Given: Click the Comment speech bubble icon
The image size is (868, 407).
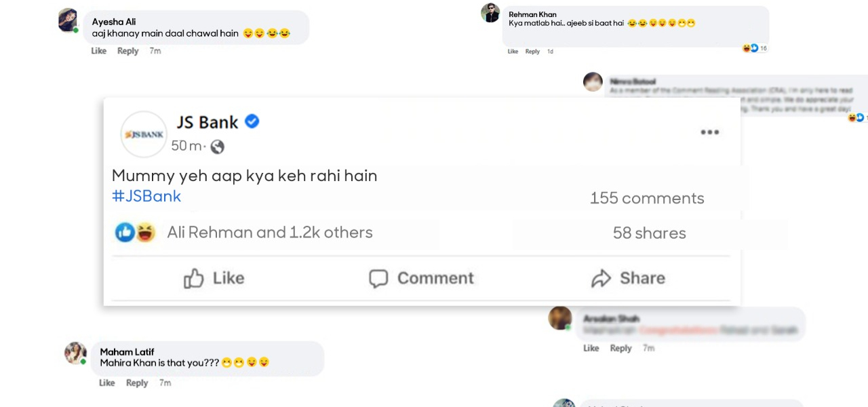Looking at the screenshot, I should pos(378,278).
